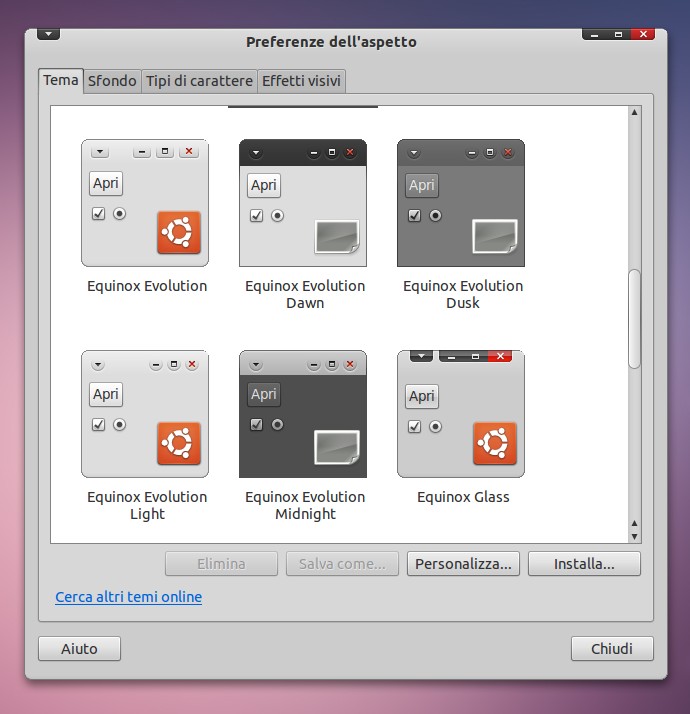Click the Ubuntu logo in the Equinox Evolution preview
This screenshot has width=690, height=714.
tap(179, 232)
